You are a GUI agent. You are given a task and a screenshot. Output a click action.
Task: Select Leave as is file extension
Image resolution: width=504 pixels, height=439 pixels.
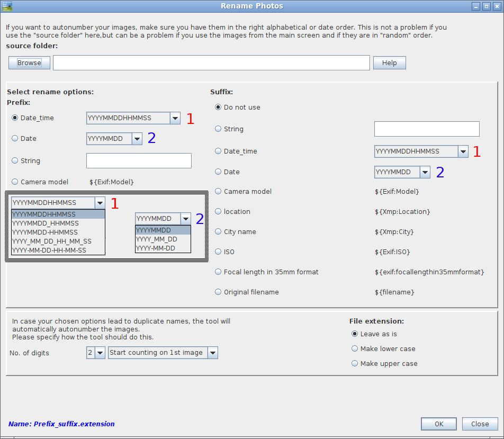pyautogui.click(x=355, y=334)
